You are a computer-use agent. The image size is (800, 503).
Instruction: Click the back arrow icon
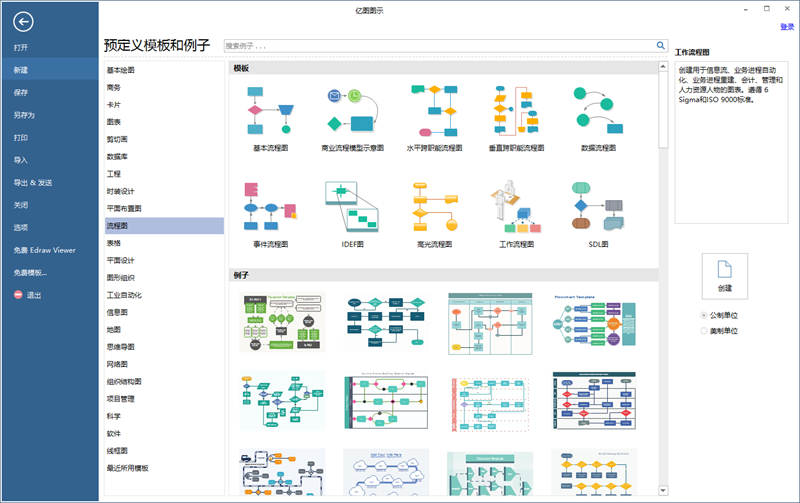tap(23, 22)
